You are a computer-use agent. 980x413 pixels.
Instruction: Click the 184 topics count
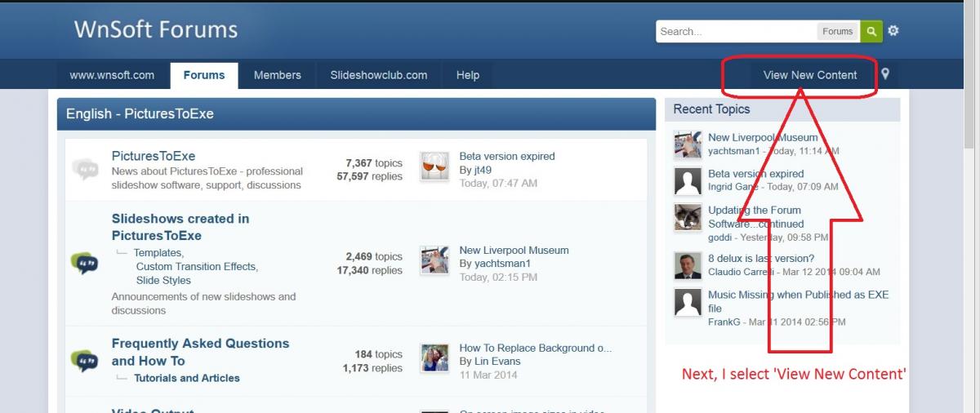[x=379, y=354]
